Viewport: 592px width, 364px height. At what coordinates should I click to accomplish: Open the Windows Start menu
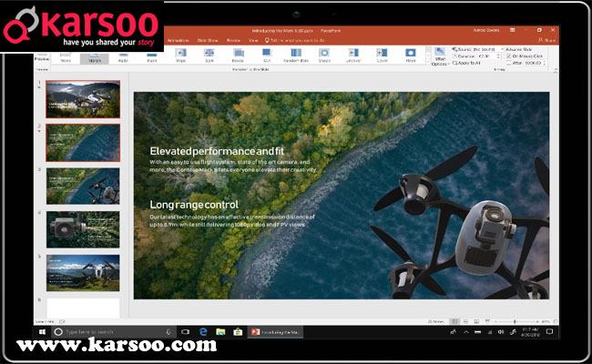[x=42, y=332]
